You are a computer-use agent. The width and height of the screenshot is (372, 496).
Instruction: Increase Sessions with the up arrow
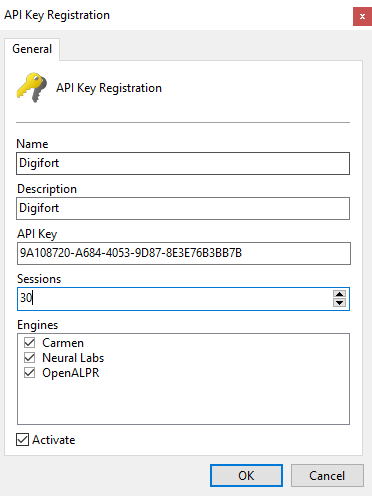pyautogui.click(x=339, y=294)
